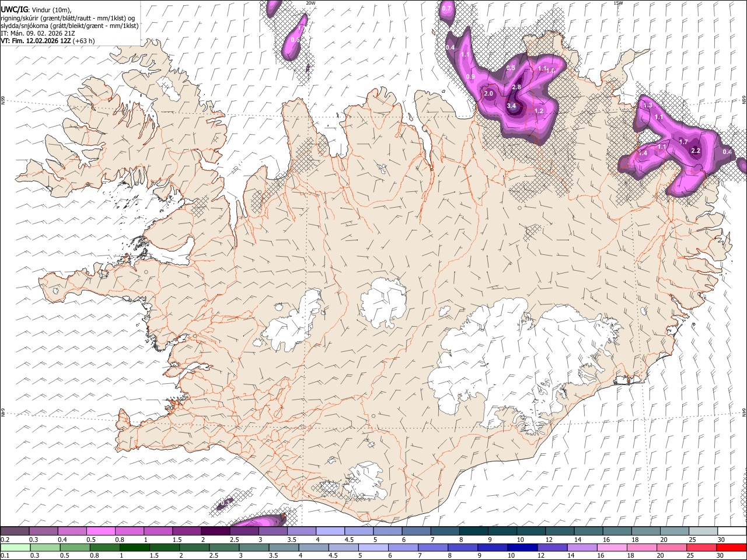Click the 'IT: Mán. 09. 02. 2026 21Z' line
The height and width of the screenshot is (560, 747).
pos(37,33)
